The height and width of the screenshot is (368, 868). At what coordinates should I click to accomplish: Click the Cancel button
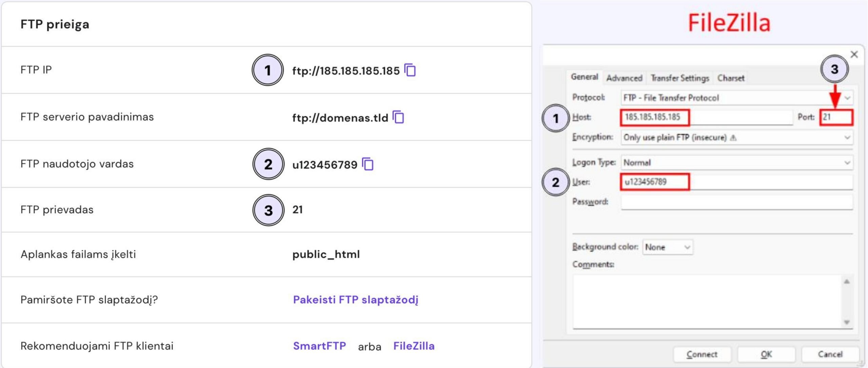click(x=830, y=354)
